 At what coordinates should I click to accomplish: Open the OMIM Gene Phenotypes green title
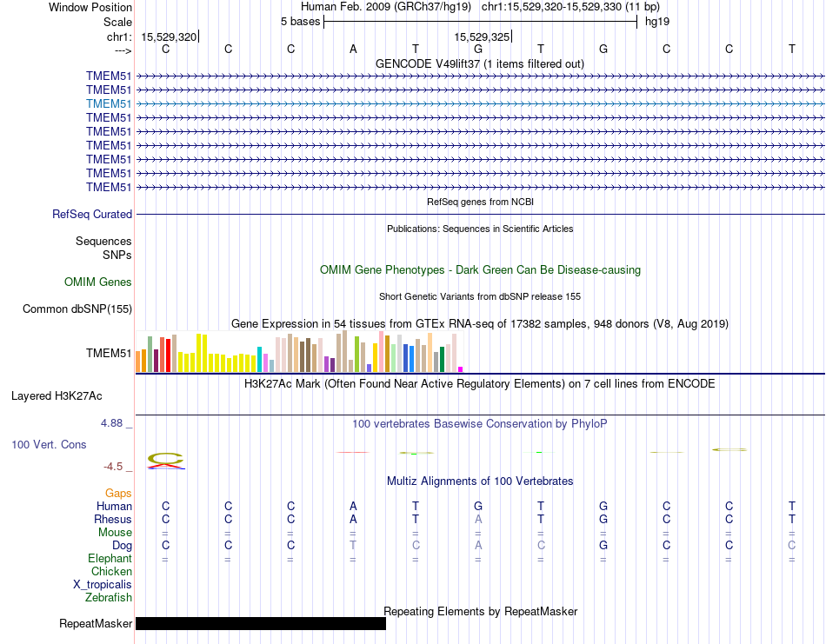coord(480,269)
